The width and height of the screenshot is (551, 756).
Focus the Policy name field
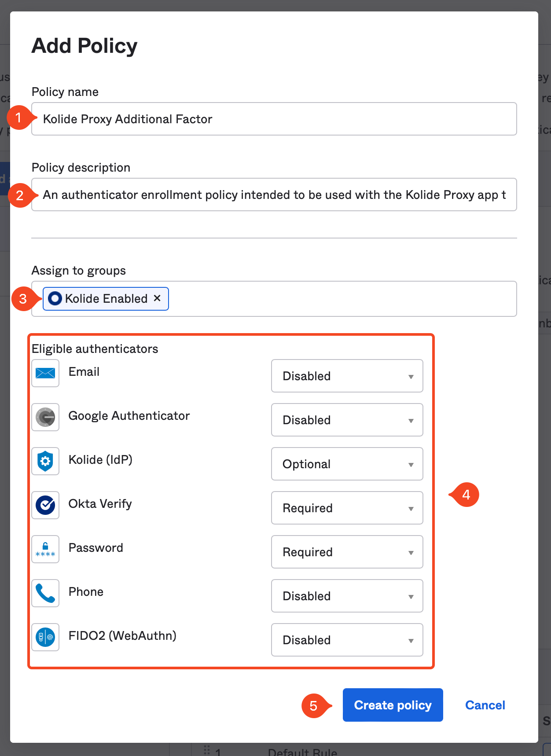point(274,119)
